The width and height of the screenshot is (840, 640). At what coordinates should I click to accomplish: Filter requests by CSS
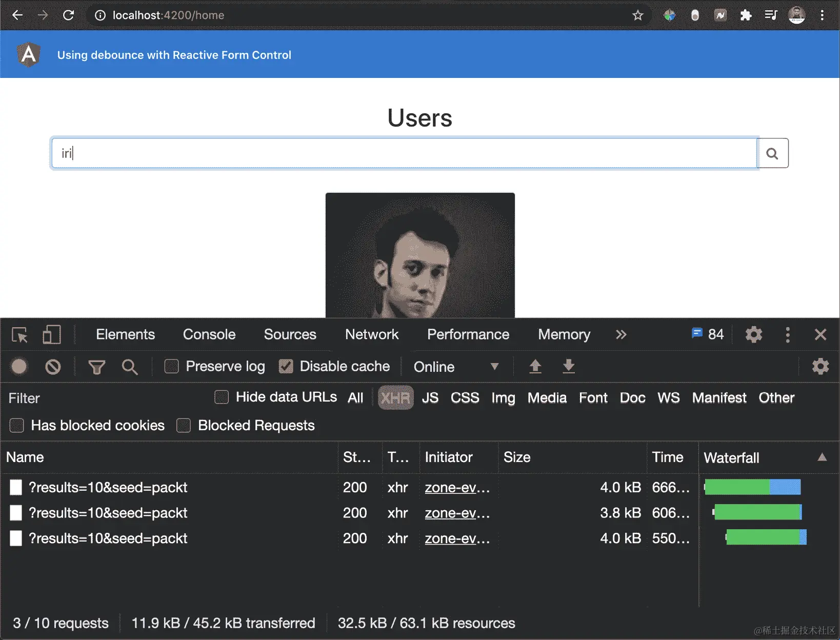click(465, 398)
